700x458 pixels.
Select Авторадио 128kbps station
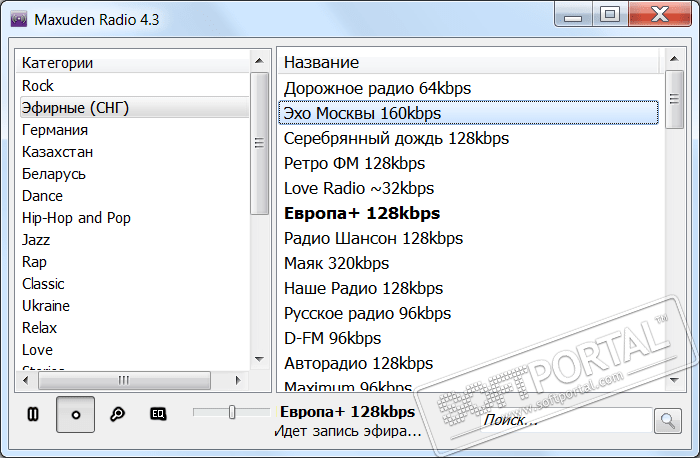pos(469,363)
